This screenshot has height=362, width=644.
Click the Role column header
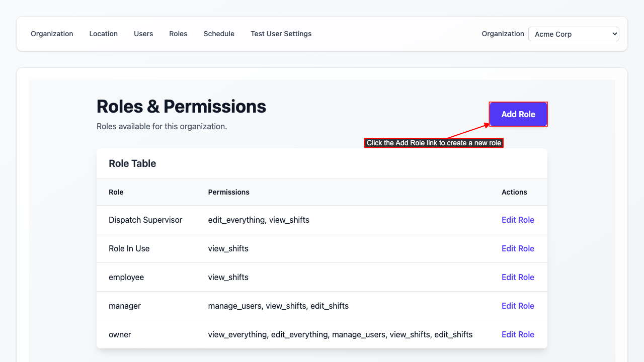[116, 192]
